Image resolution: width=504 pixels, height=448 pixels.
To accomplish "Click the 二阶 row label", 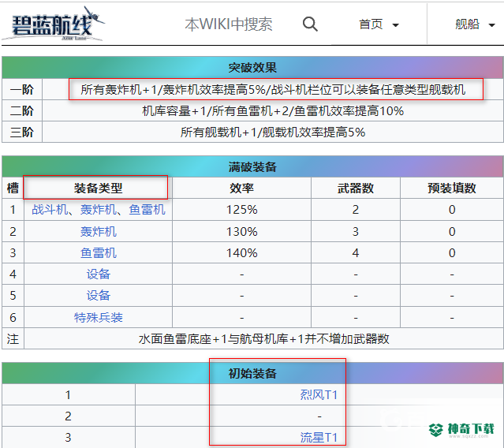I will coord(22,111).
